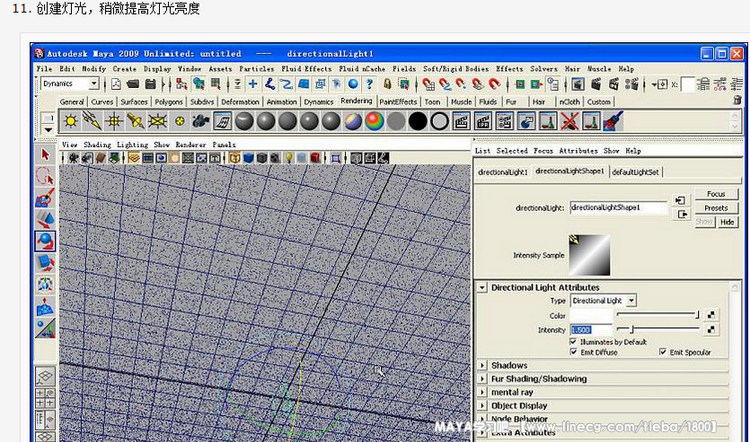Click the light bulb Use All Lights icon

pyautogui.click(x=289, y=158)
